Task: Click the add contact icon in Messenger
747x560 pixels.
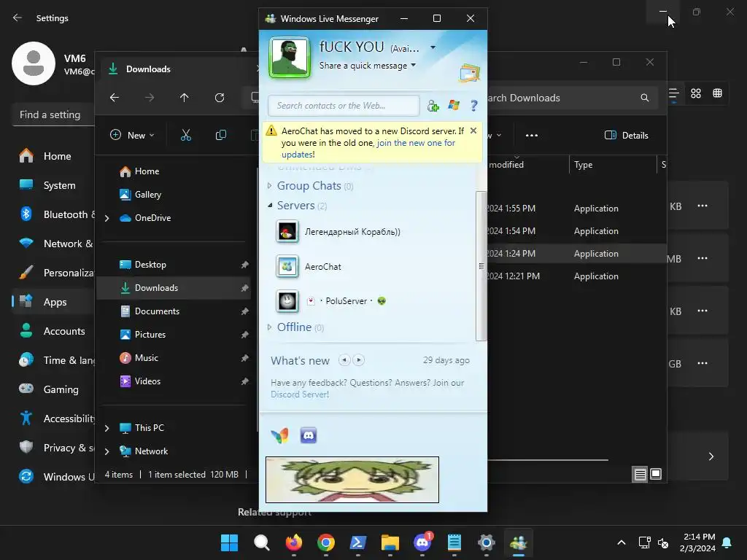Action: pyautogui.click(x=433, y=106)
